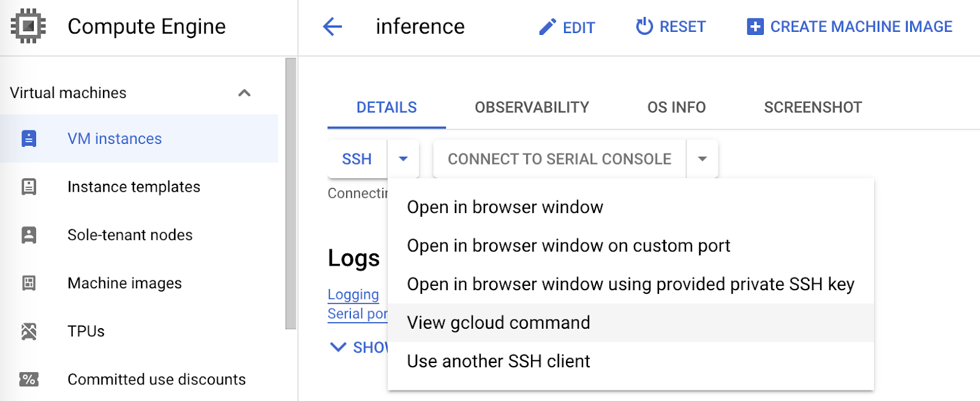This screenshot has height=401, width=980.
Task: Click the EDIT button label
Action: click(579, 28)
